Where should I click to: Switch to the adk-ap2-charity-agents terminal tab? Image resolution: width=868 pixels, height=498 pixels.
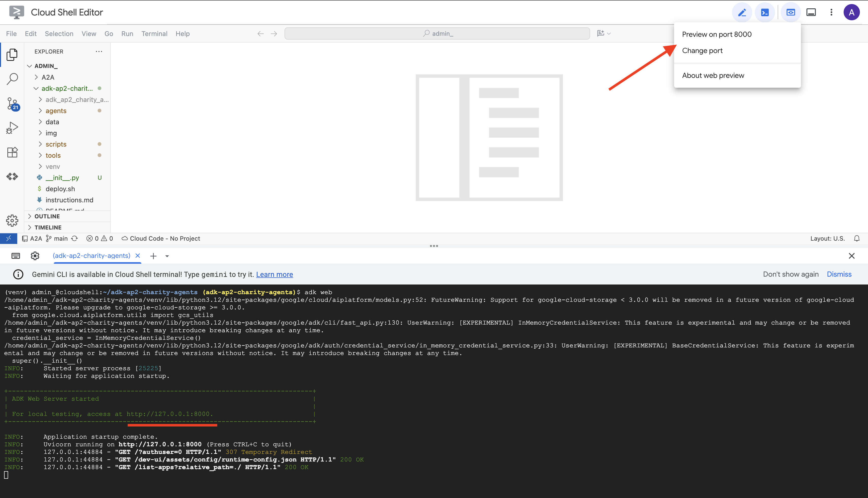click(x=92, y=256)
